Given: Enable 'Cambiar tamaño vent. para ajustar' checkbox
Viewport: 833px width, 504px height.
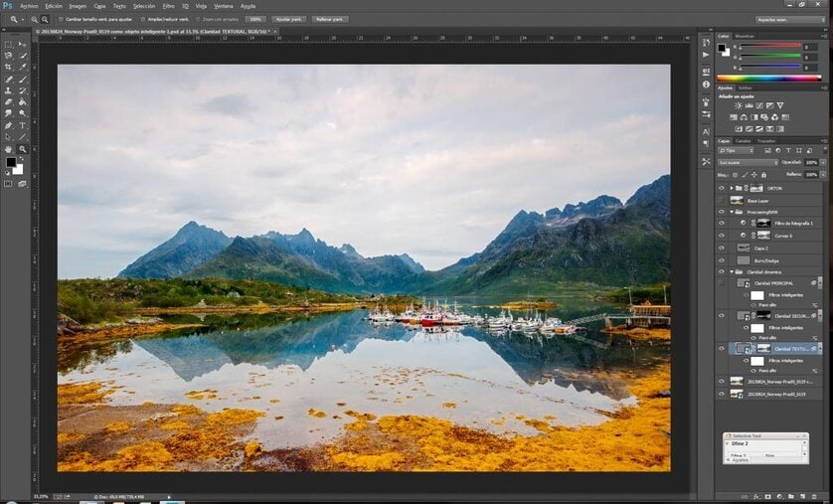Looking at the screenshot, I should click(x=62, y=19).
